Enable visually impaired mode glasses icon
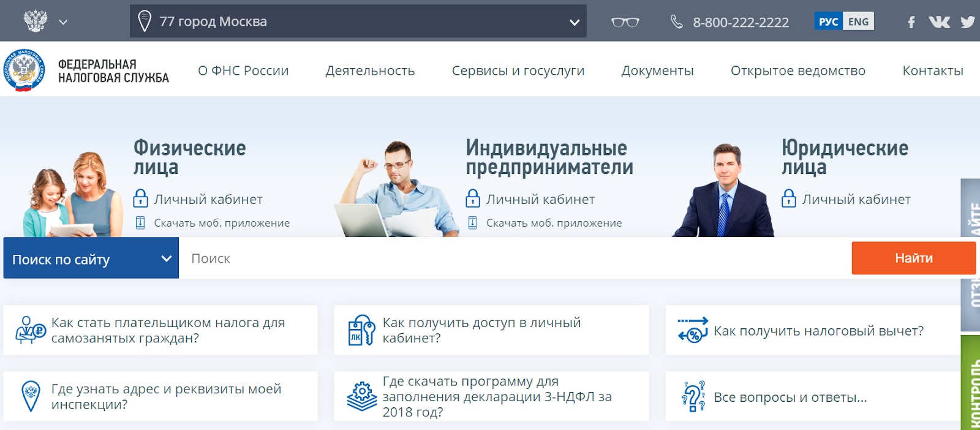This screenshot has width=980, height=430. [625, 22]
